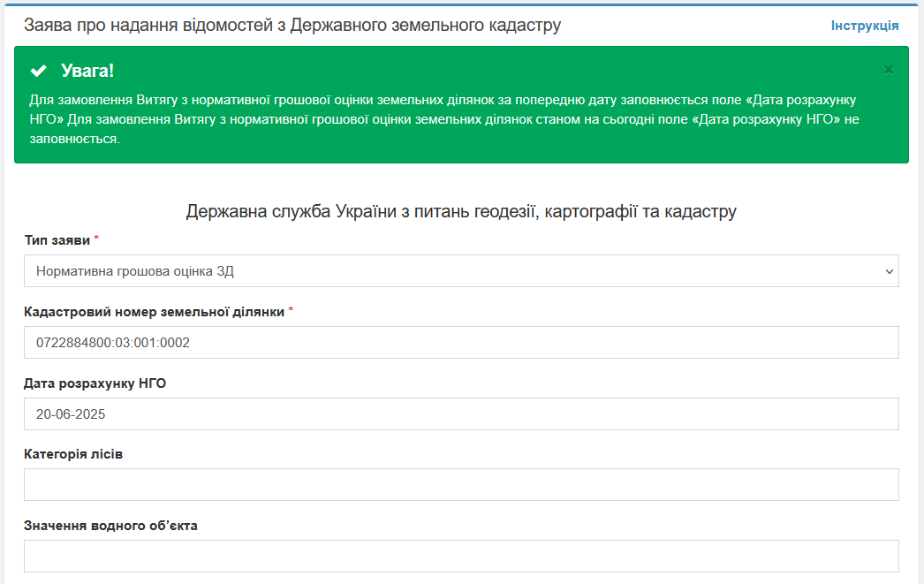The width and height of the screenshot is (924, 584).
Task: Click the page title Заява про надання відомостей
Action: click(x=292, y=26)
